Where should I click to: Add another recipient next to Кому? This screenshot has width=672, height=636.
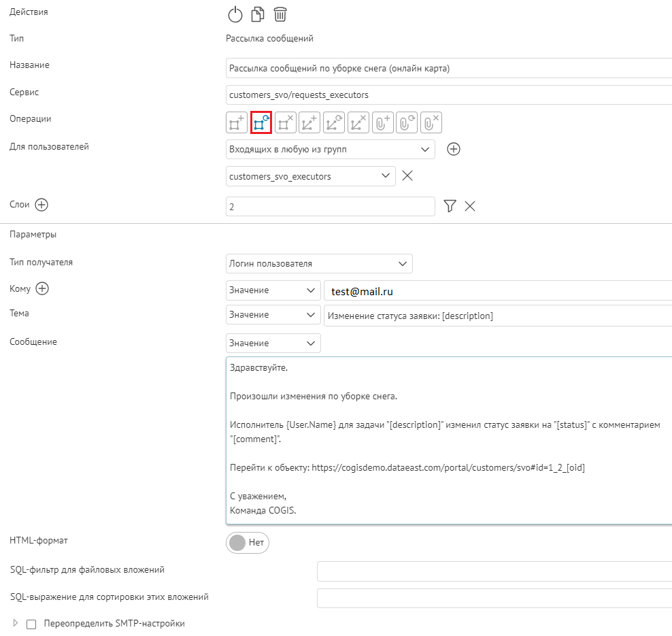pyautogui.click(x=42, y=288)
